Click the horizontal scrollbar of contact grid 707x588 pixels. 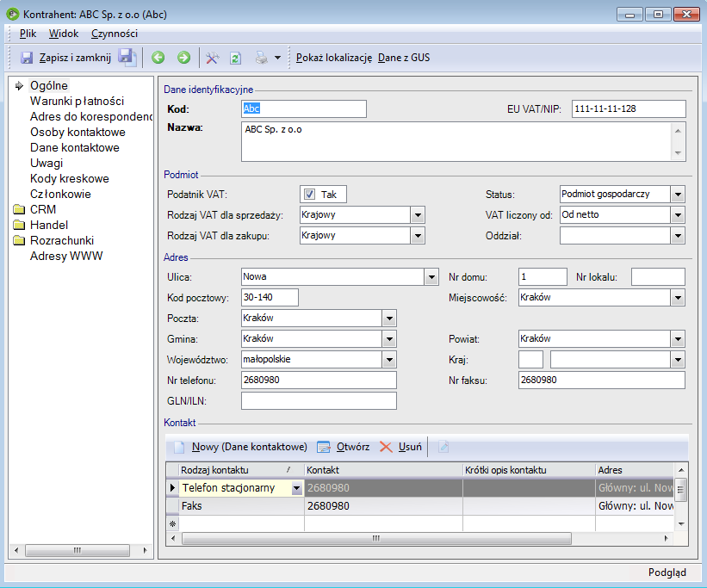[x=376, y=538]
